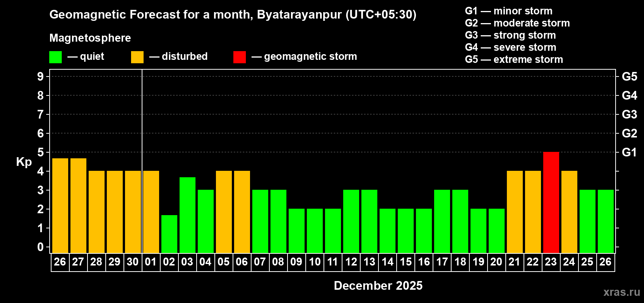Select the red bar for December 23
644x303 pixels.
pos(551,203)
